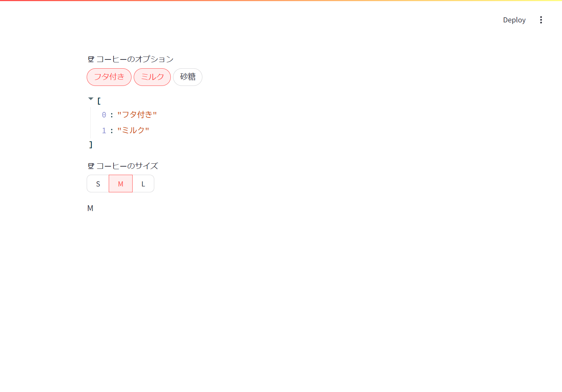The image size is (562, 392).
Task: Select size L in the size selector
Action: coord(143,184)
